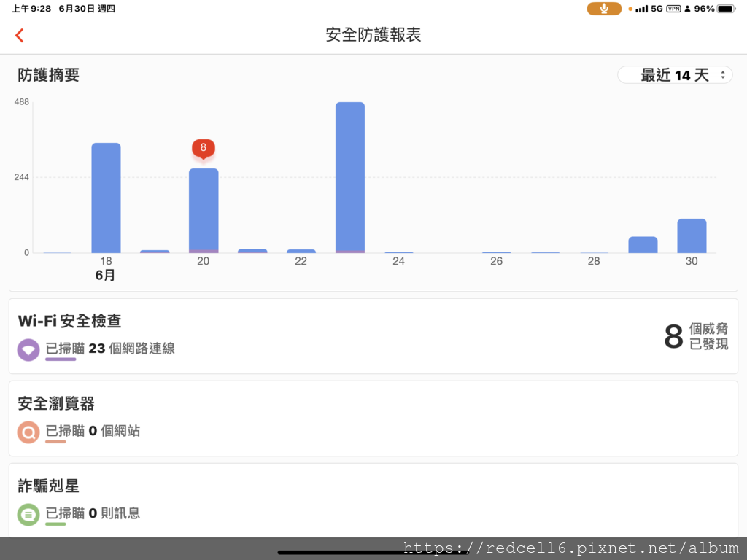Open the Wi-Fi 安全檢查 card heading
The height and width of the screenshot is (560, 747).
point(69,321)
